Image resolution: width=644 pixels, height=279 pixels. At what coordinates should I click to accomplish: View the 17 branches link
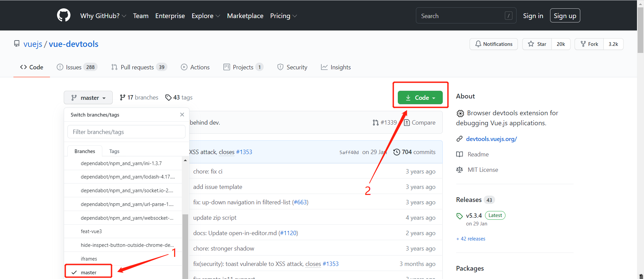click(x=139, y=97)
